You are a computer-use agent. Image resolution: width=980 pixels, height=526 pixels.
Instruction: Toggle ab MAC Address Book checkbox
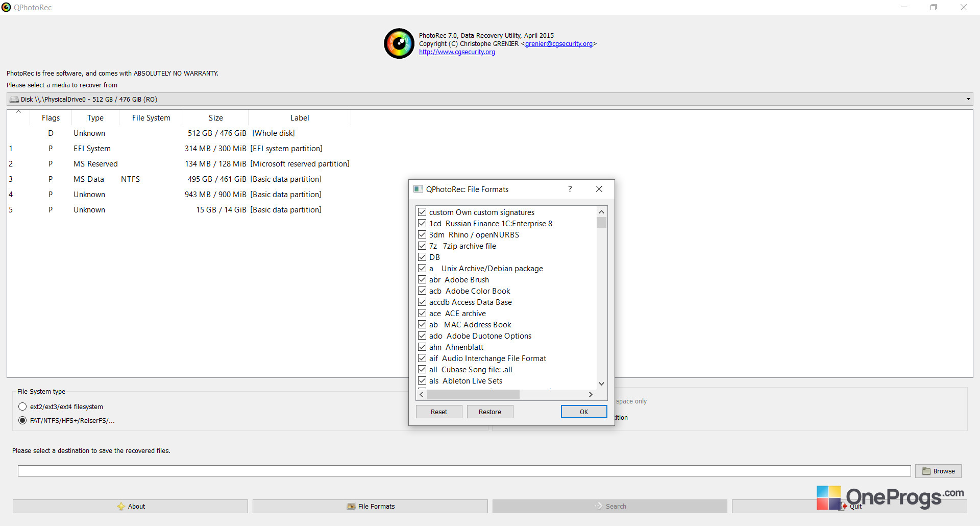click(422, 324)
